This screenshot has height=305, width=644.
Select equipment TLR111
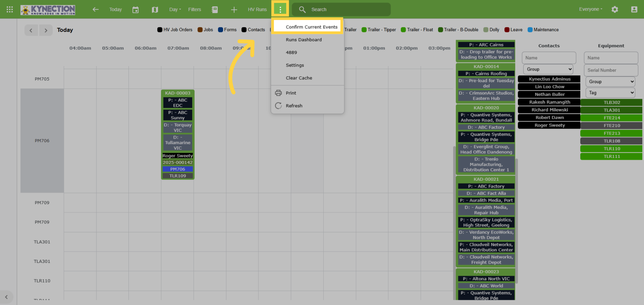612,157
